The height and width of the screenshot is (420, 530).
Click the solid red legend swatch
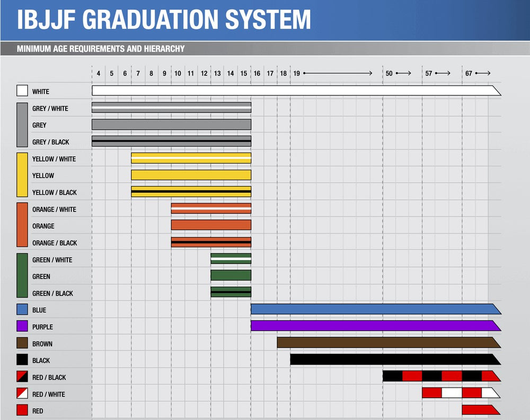[x=22, y=410]
